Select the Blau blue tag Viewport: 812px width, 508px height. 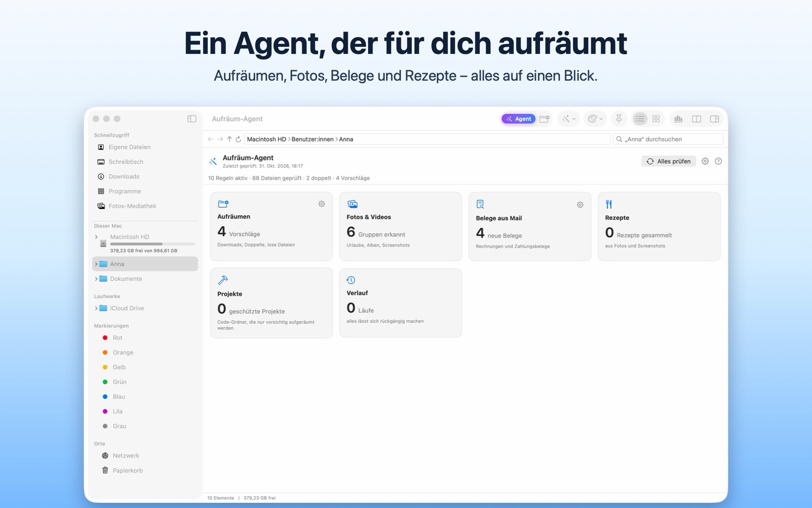point(145,397)
